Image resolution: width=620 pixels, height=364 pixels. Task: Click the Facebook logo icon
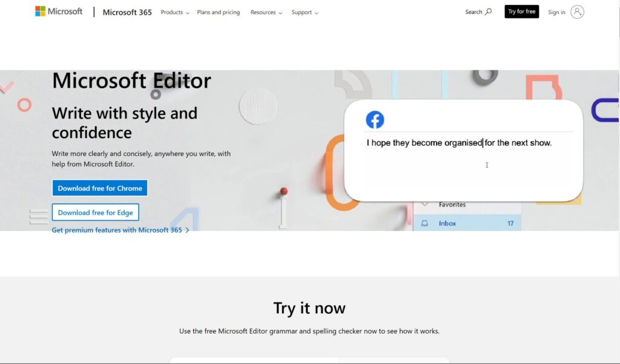(x=375, y=120)
